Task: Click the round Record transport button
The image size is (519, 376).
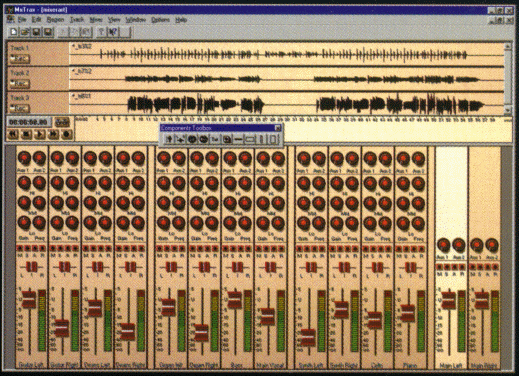Action: pyautogui.click(x=66, y=134)
